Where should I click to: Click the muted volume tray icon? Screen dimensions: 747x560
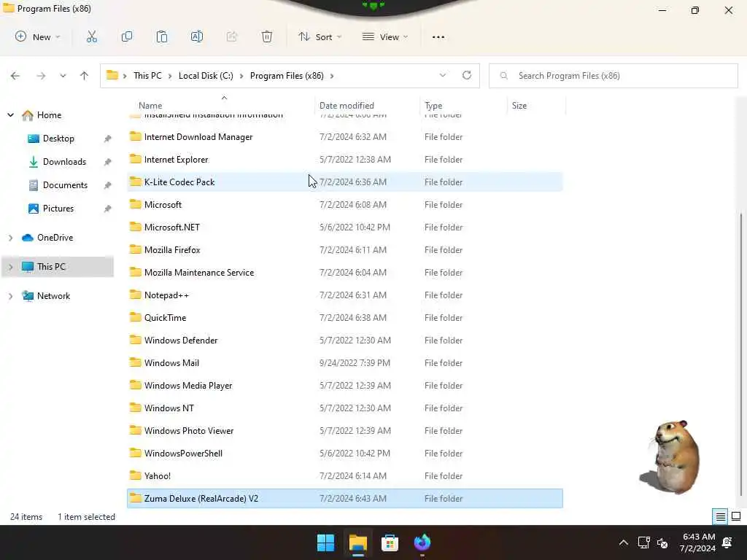[662, 542]
